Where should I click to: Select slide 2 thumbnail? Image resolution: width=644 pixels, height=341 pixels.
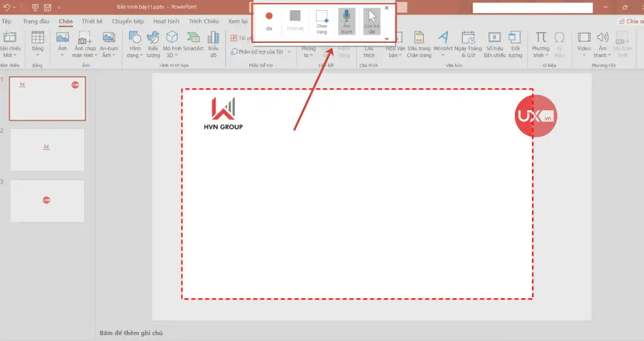(x=47, y=150)
